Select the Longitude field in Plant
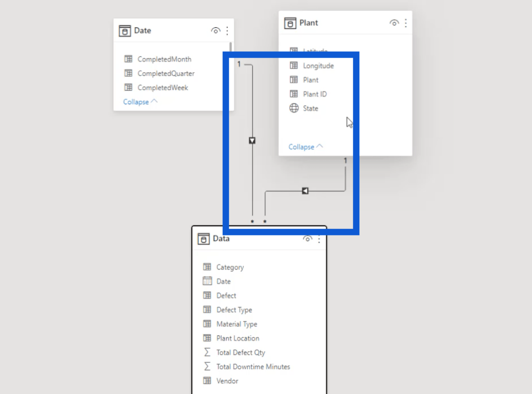The image size is (532, 394). coord(318,65)
